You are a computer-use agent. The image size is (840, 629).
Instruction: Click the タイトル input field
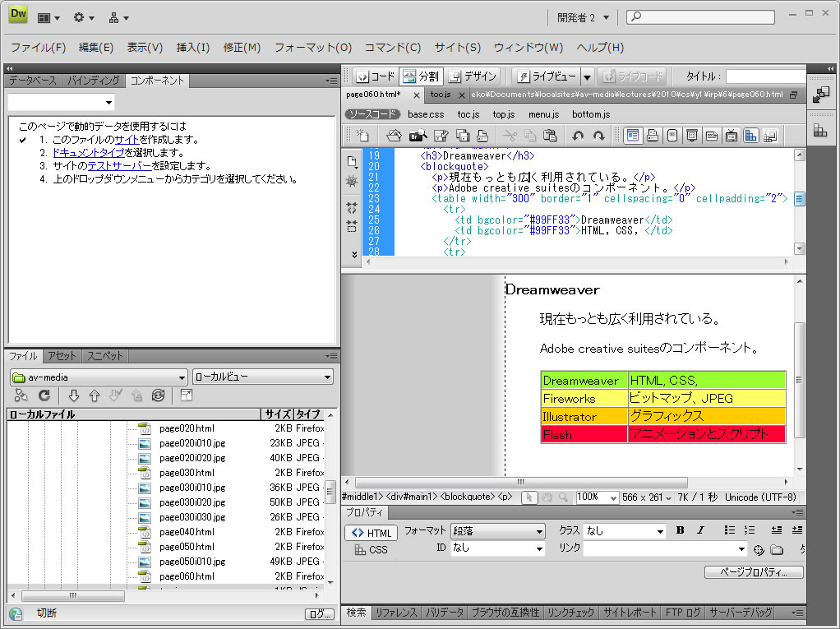(766, 76)
